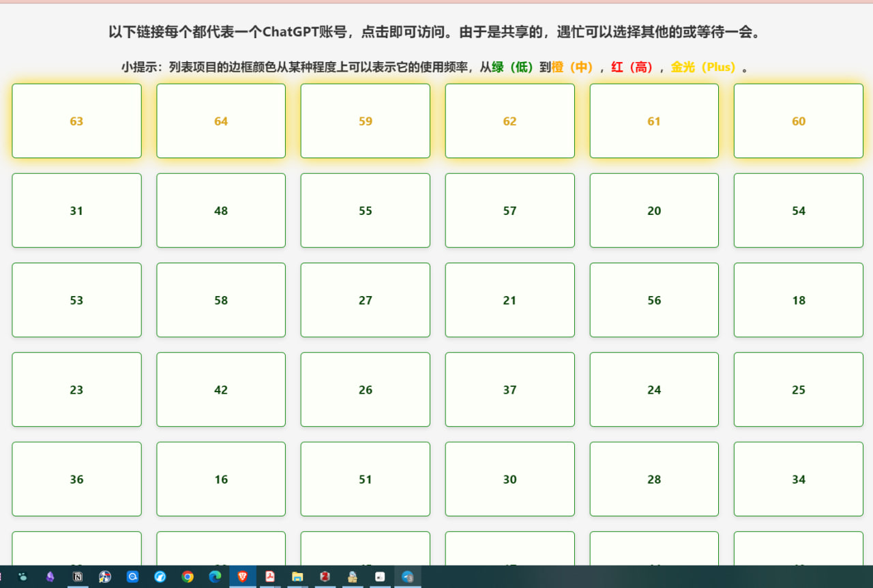Viewport: 873px width, 588px height.
Task: Visit account 21 in the grid
Action: tap(509, 299)
